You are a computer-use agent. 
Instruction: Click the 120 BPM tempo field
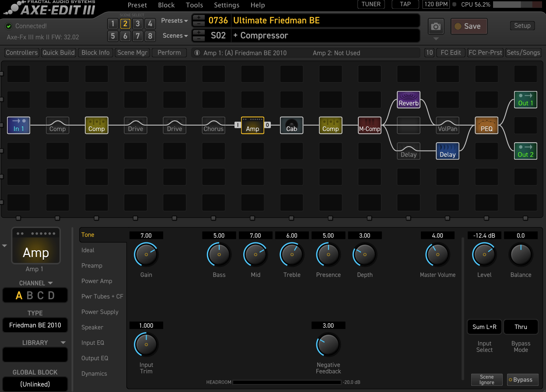click(436, 4)
